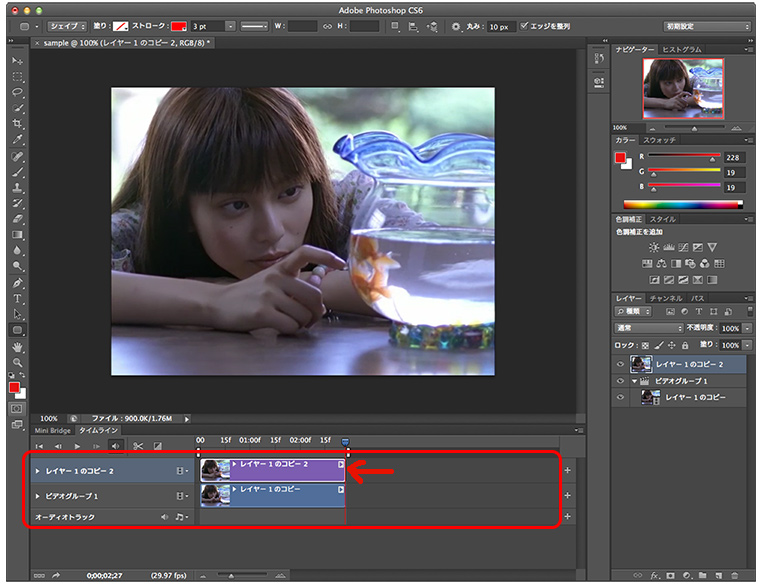Click the link W and H icon
Image resolution: width=762 pixels, height=587 pixels.
[x=327, y=26]
